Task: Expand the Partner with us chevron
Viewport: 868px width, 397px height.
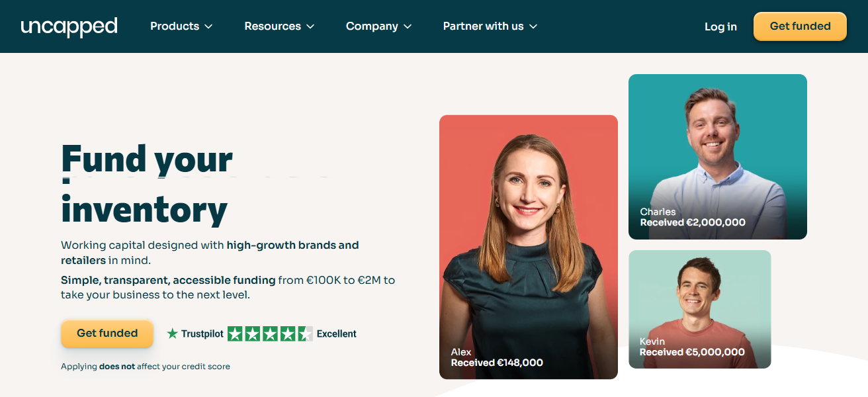Action: (533, 26)
